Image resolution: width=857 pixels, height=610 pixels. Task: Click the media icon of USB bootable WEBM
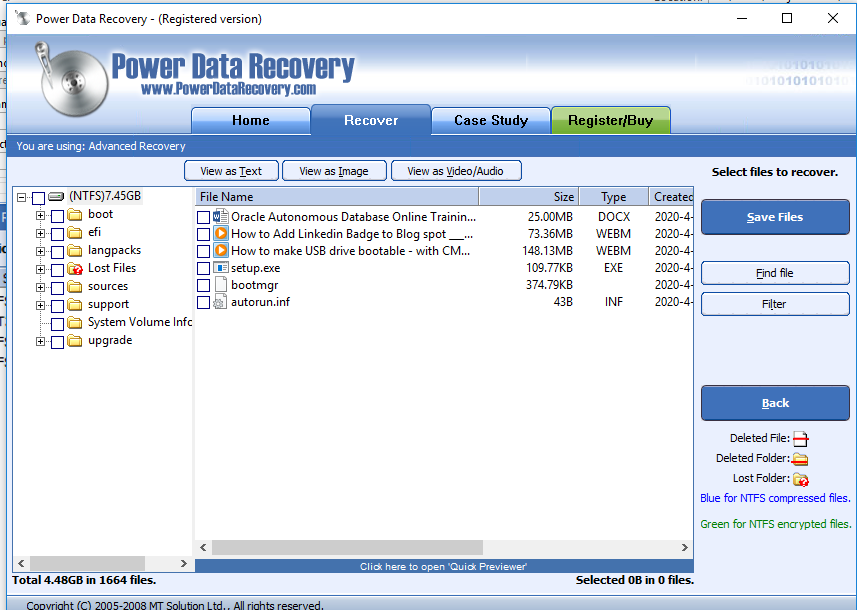(220, 250)
